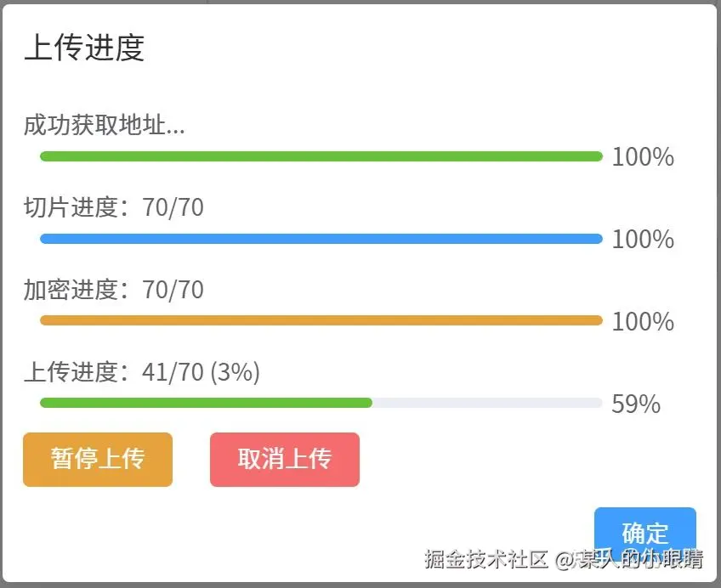
Task: Click the 上传进度：41/70 count text
Action: 115,372
